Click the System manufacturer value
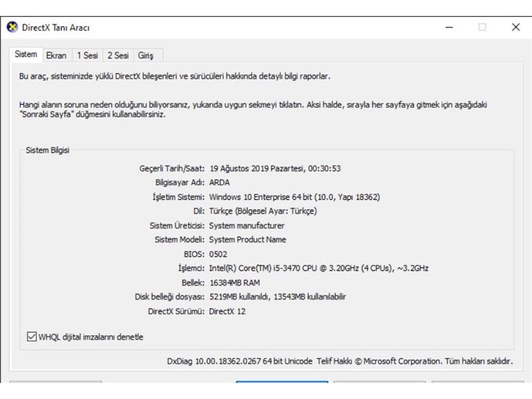 tap(247, 225)
